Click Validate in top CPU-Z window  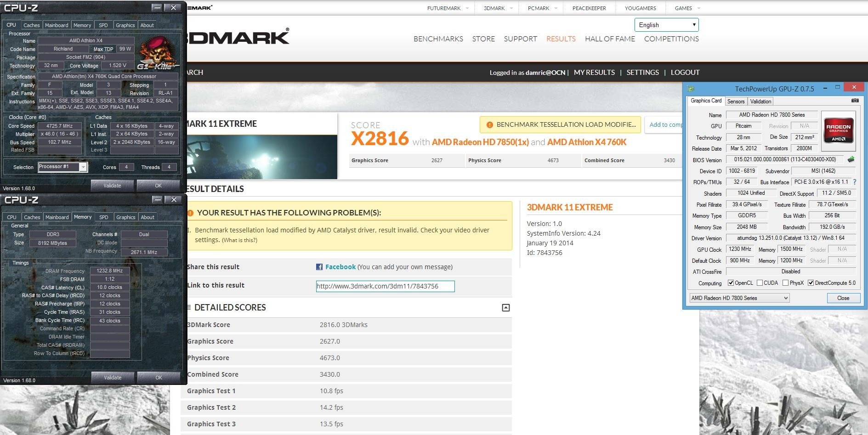[112, 186]
